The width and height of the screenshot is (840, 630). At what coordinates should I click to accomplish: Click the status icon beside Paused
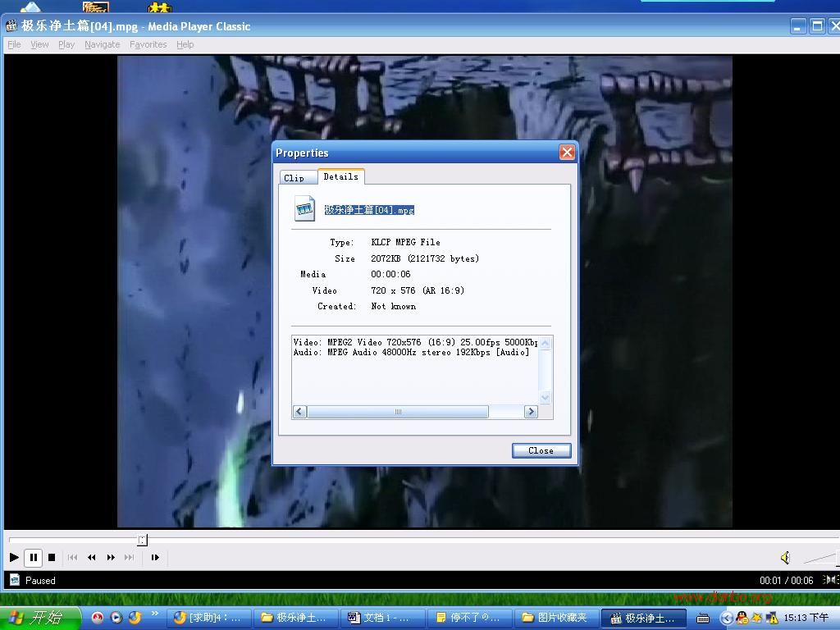[15, 580]
